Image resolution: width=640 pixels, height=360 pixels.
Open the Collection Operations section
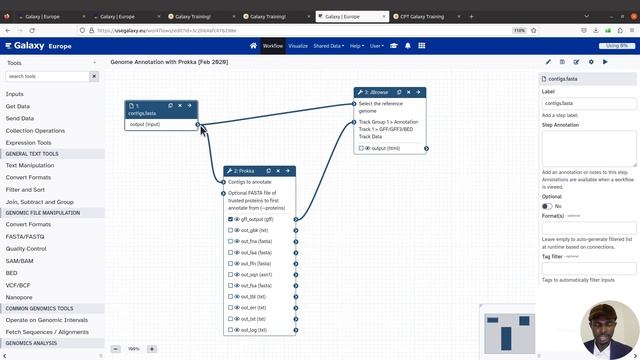[35, 131]
